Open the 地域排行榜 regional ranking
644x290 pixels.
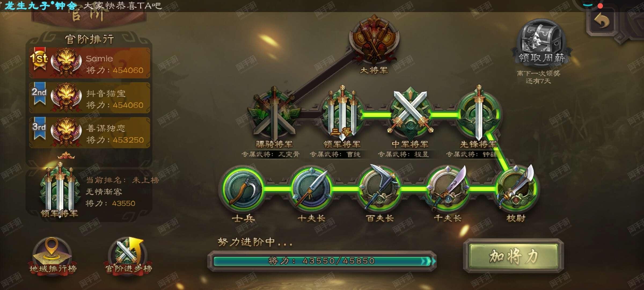click(53, 255)
